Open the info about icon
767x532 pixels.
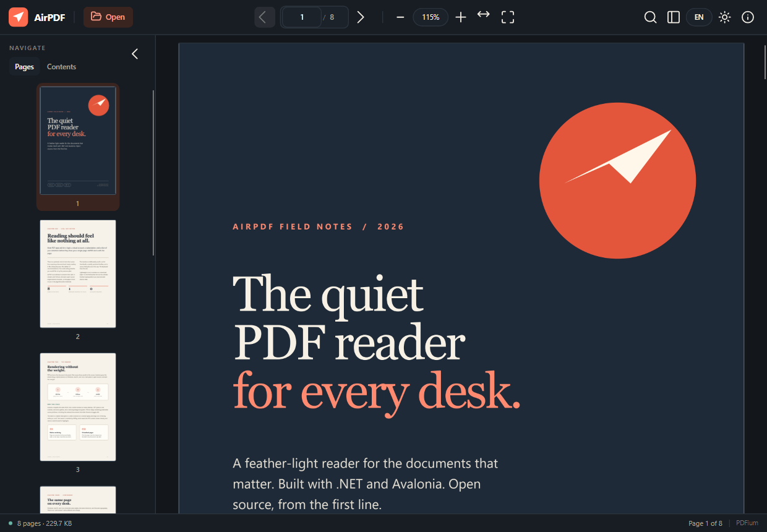(748, 17)
